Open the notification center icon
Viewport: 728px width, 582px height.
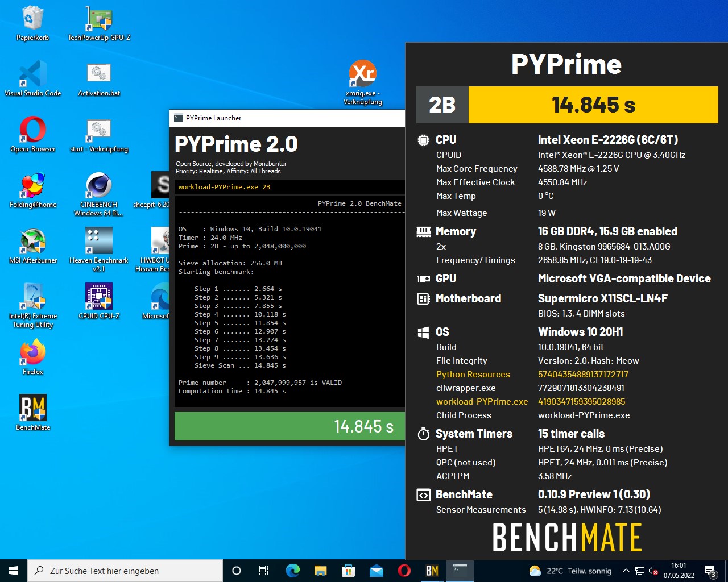click(x=710, y=571)
